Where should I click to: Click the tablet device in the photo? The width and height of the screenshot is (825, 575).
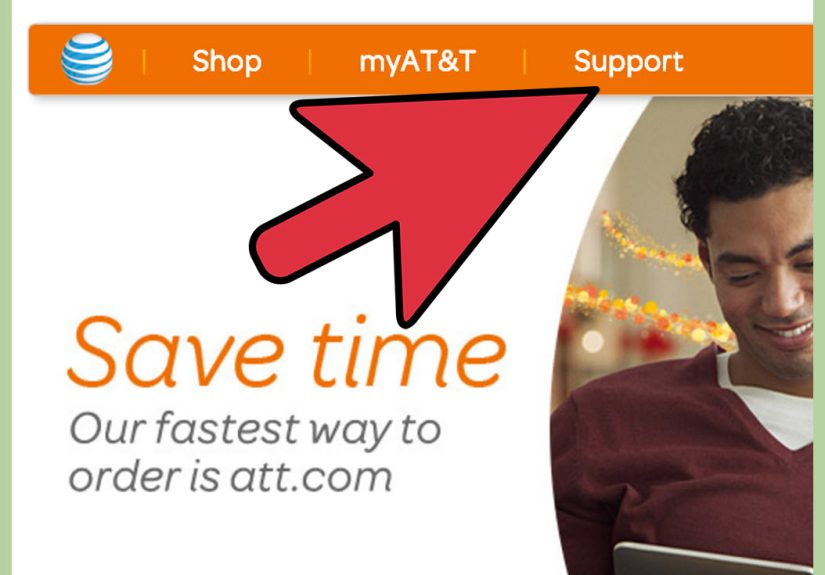(x=713, y=559)
